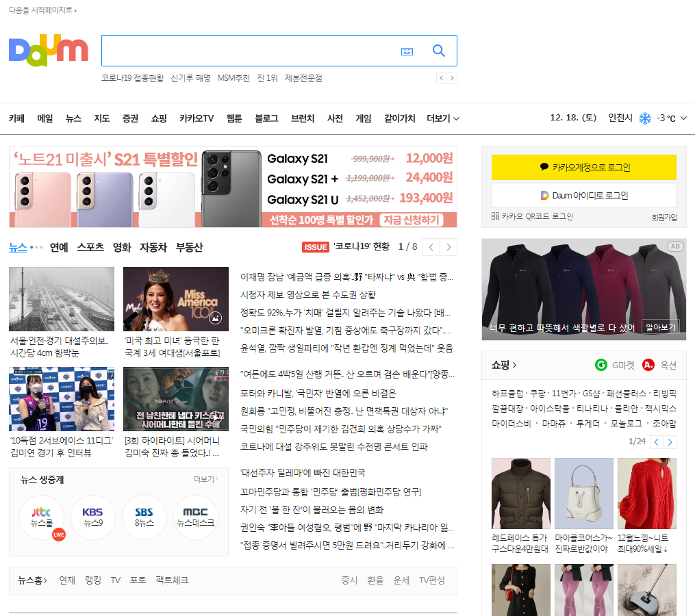
Task: Open the 웹툰 menu item
Action: click(x=234, y=118)
